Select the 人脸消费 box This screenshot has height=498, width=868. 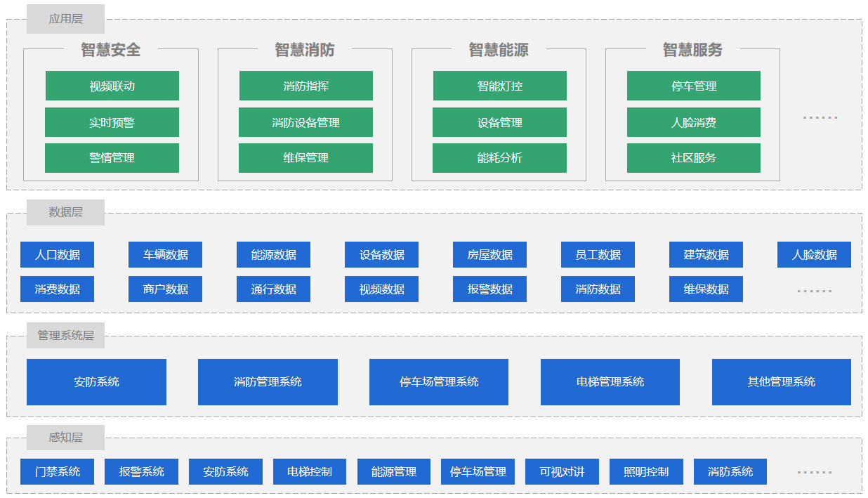(694, 122)
